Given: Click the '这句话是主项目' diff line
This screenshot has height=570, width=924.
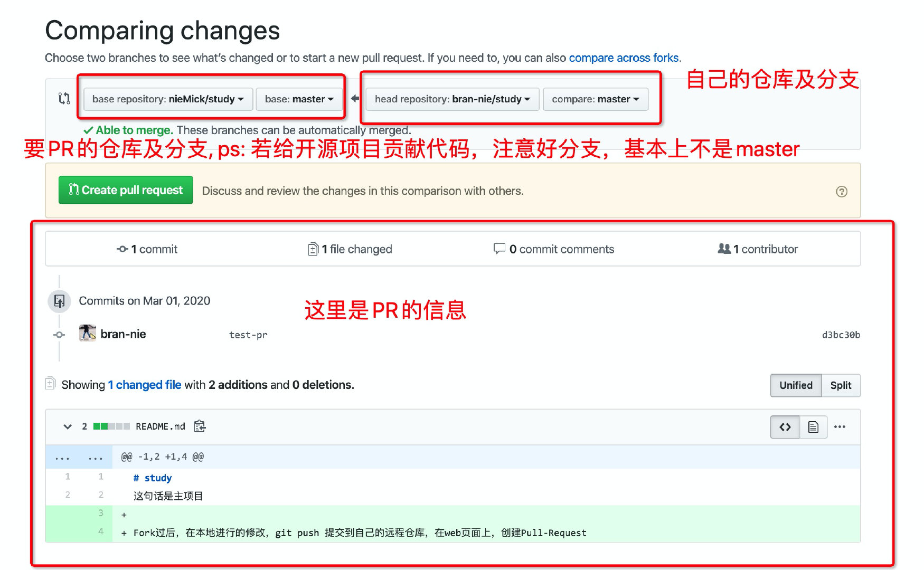Looking at the screenshot, I should [453, 496].
